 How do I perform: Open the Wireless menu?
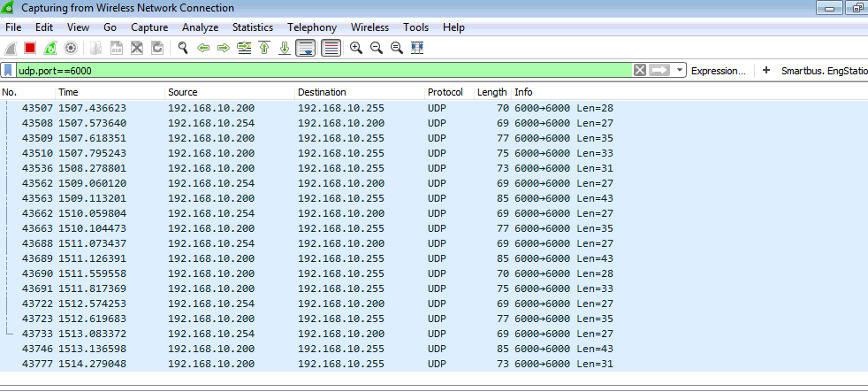coord(369,27)
